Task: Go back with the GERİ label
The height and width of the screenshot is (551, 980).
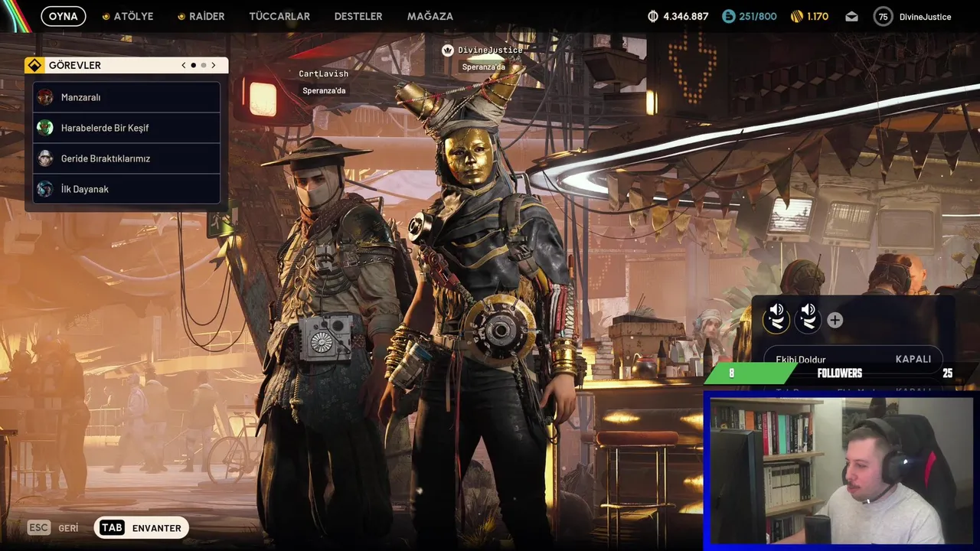Action: (x=68, y=528)
